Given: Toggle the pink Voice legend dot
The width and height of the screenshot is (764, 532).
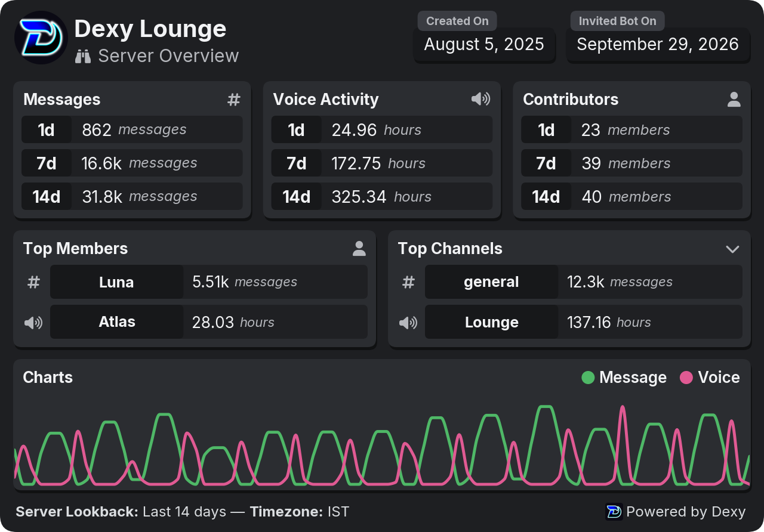Looking at the screenshot, I should pos(686,378).
